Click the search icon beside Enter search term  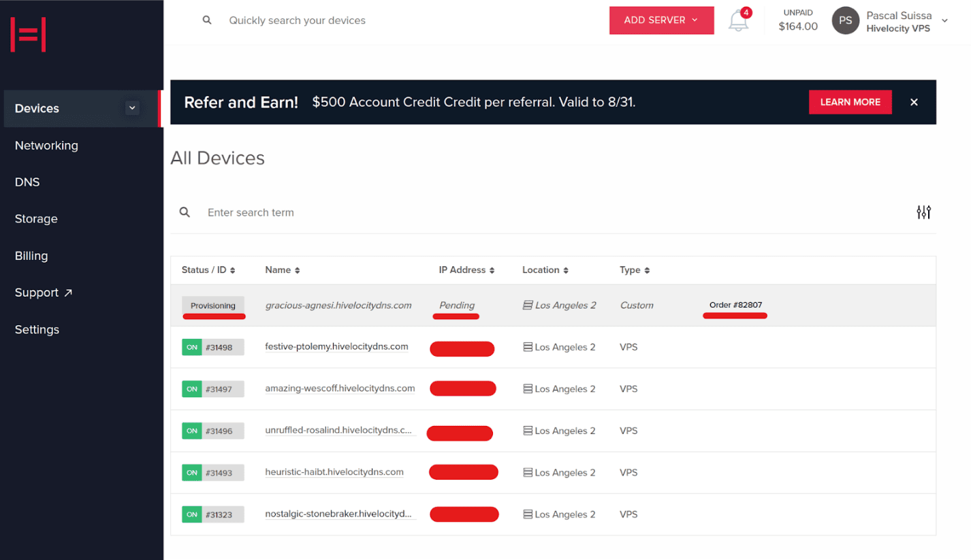(x=185, y=212)
